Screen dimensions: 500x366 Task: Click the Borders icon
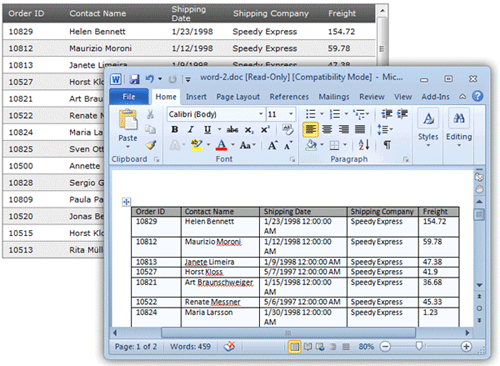(334, 145)
